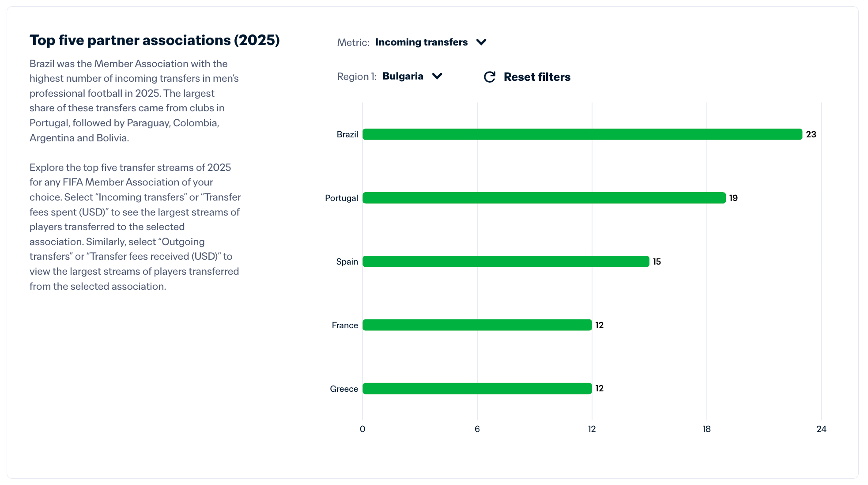
Task: Click the Spain axis label
Action: pyautogui.click(x=347, y=261)
